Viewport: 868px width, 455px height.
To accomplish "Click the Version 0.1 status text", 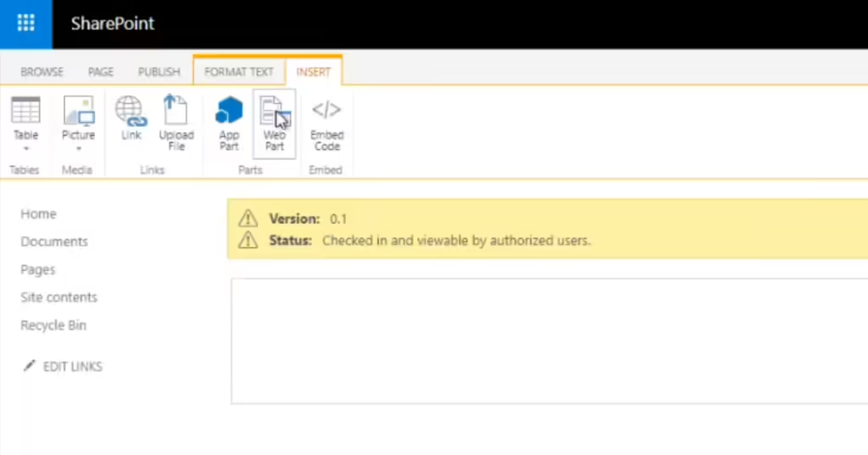I will [309, 219].
